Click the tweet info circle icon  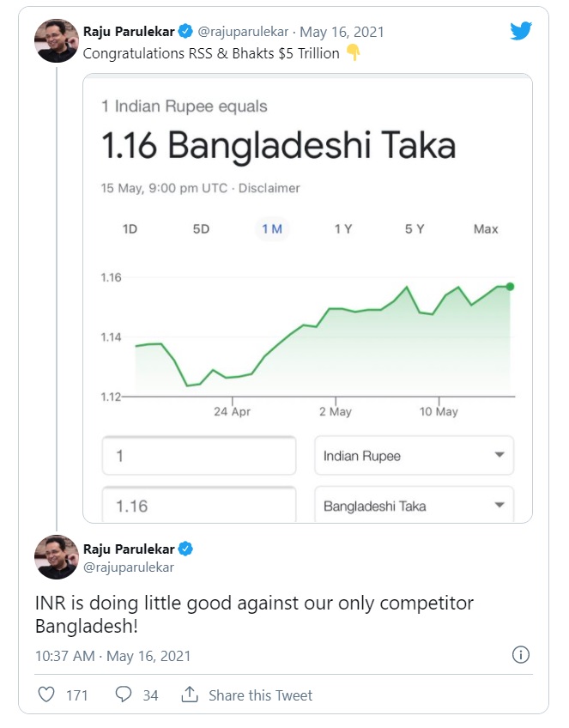tap(520, 655)
